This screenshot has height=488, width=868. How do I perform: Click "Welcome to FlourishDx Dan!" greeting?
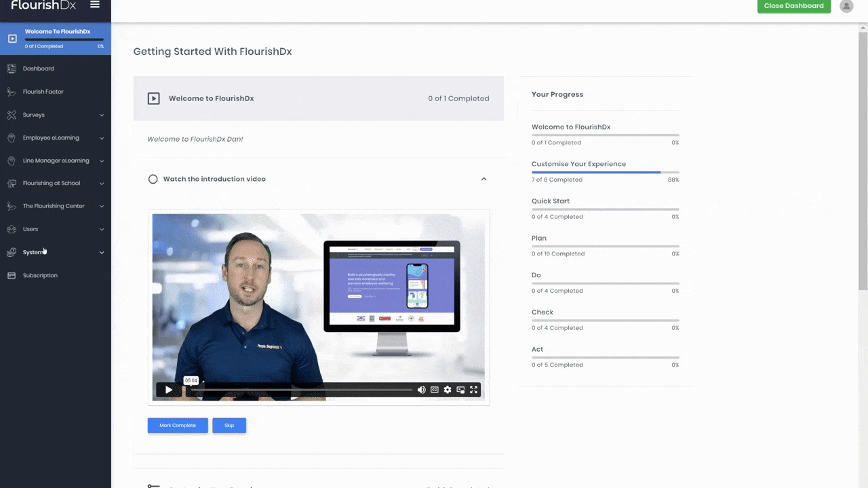[x=195, y=139]
